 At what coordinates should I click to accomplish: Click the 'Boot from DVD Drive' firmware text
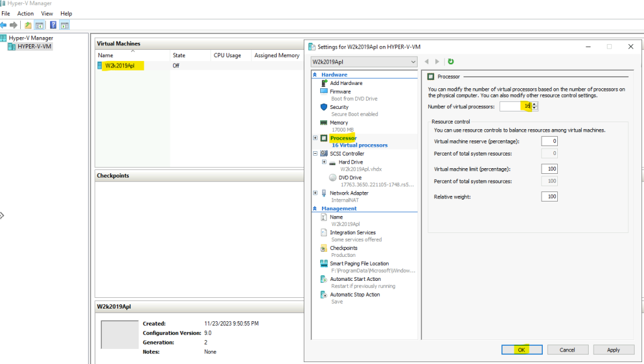354,99
